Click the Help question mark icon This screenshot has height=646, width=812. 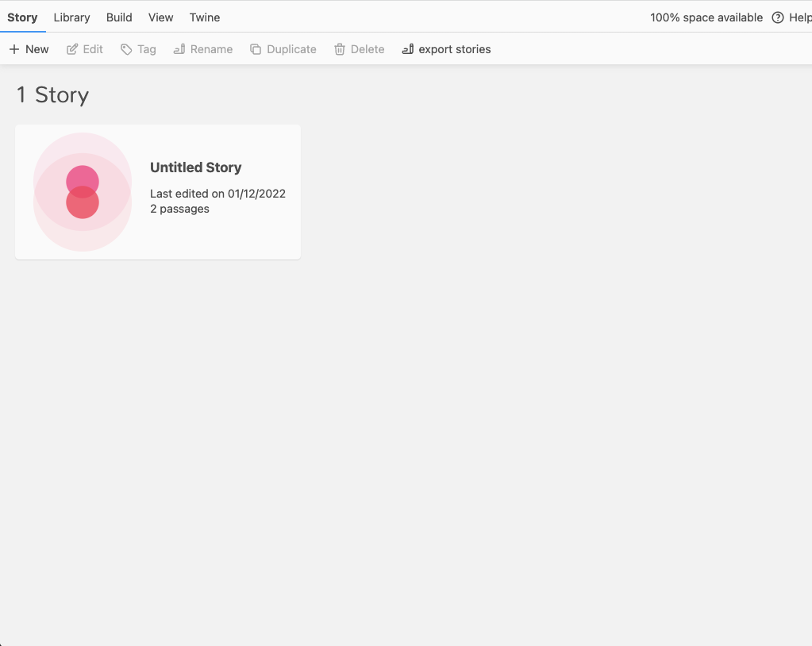777,17
